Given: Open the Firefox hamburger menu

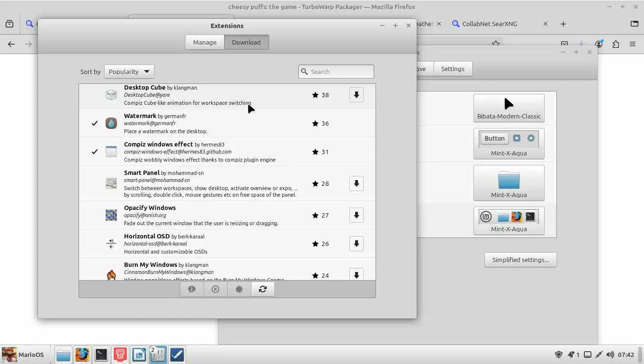Looking at the screenshot, I should coord(633,44).
